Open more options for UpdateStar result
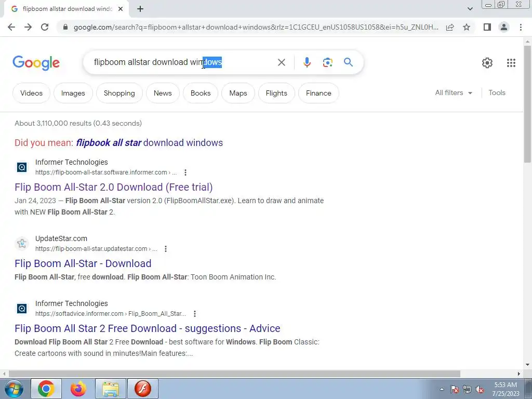 tap(166, 249)
